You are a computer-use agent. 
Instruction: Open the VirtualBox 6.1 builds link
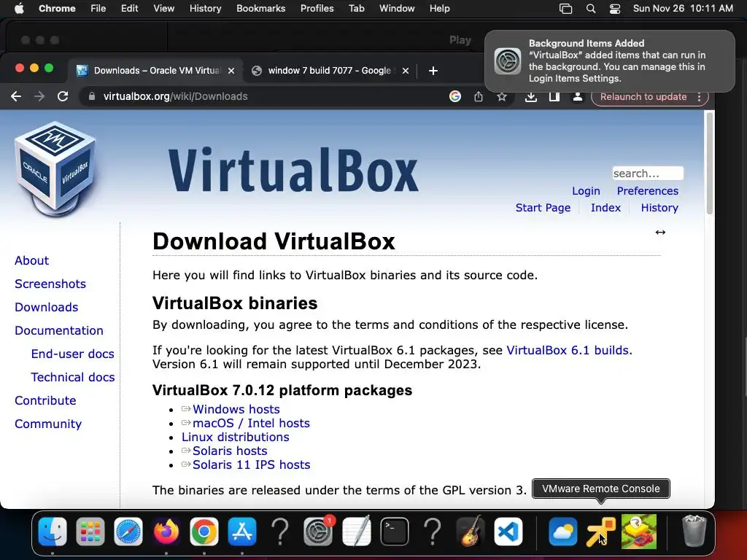pos(568,350)
